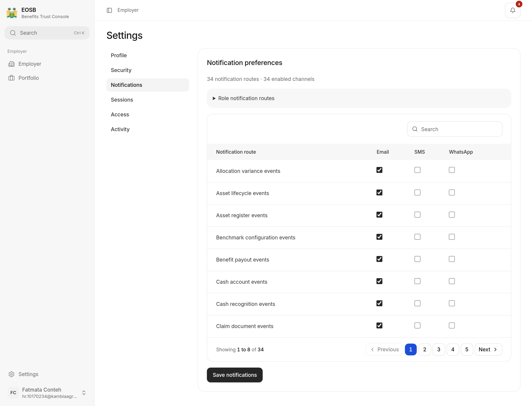Select the Notifications settings tab
This screenshot has height=406, width=532.
pyautogui.click(x=147, y=85)
